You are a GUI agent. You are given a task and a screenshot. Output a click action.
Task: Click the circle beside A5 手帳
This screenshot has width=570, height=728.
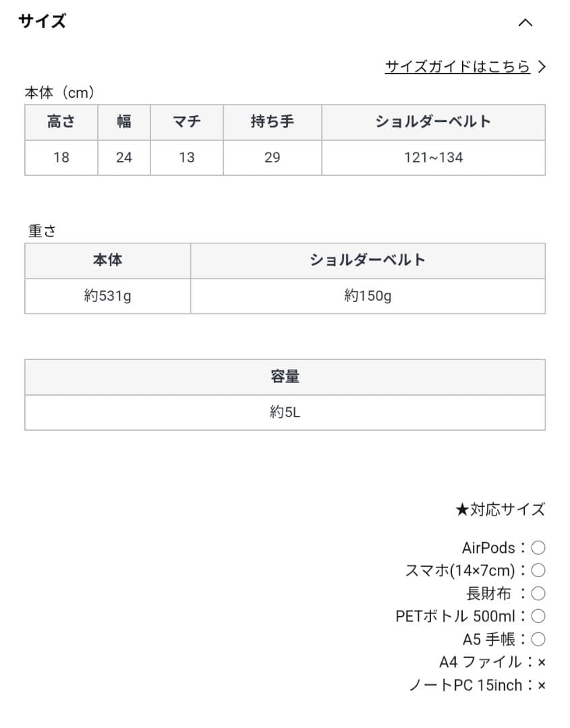click(x=538, y=638)
